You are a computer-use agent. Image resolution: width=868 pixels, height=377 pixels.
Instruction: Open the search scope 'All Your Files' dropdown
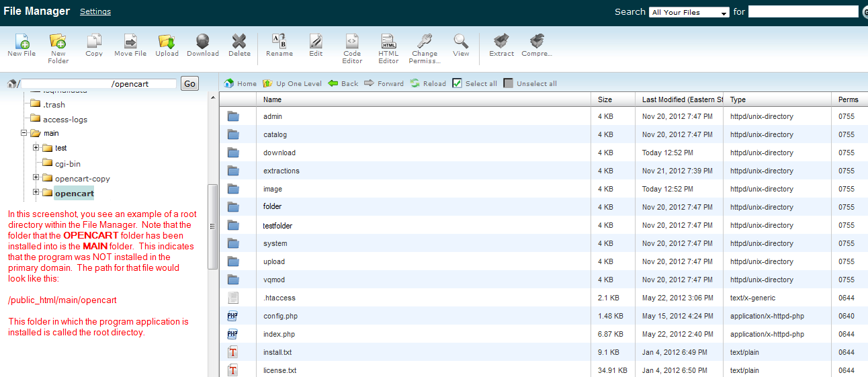pyautogui.click(x=689, y=12)
